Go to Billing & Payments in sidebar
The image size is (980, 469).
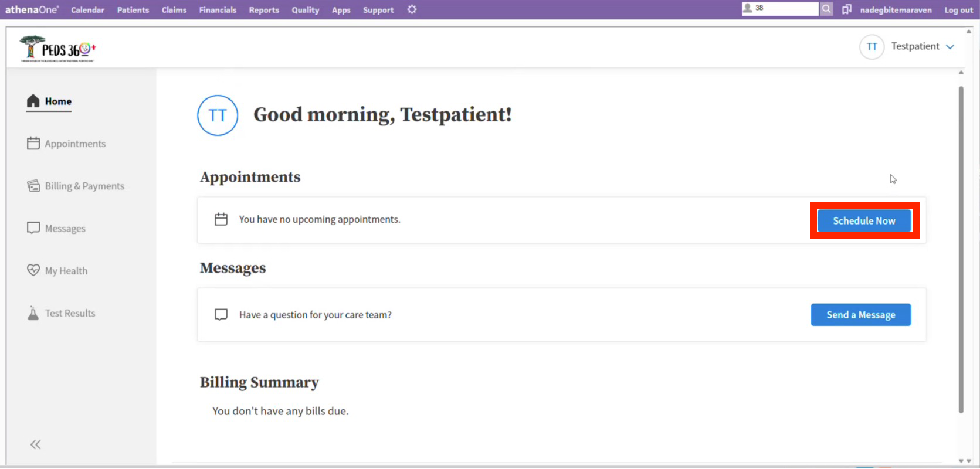click(84, 186)
